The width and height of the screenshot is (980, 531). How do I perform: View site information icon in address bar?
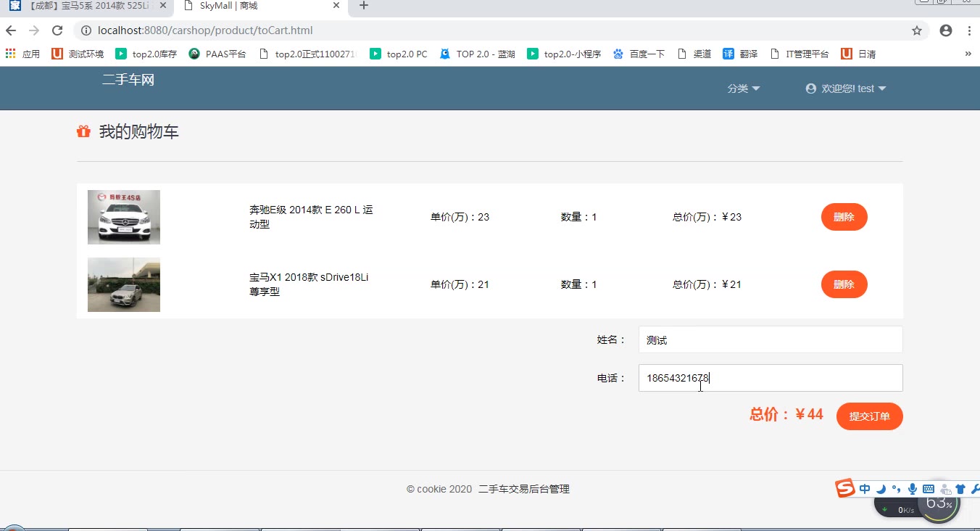(86, 30)
